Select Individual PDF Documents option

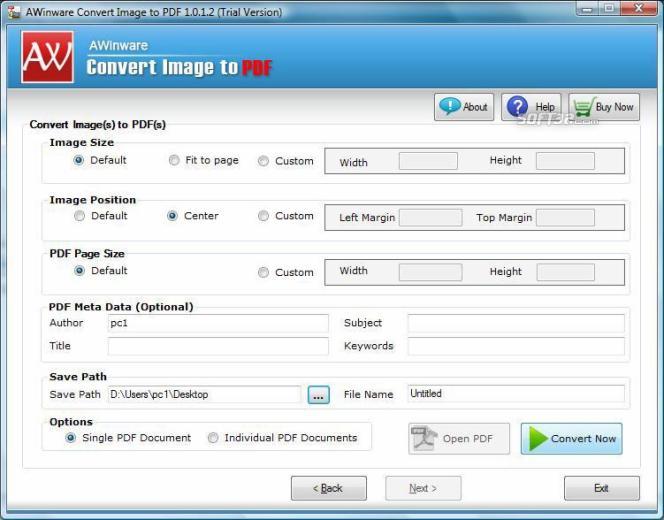point(213,438)
